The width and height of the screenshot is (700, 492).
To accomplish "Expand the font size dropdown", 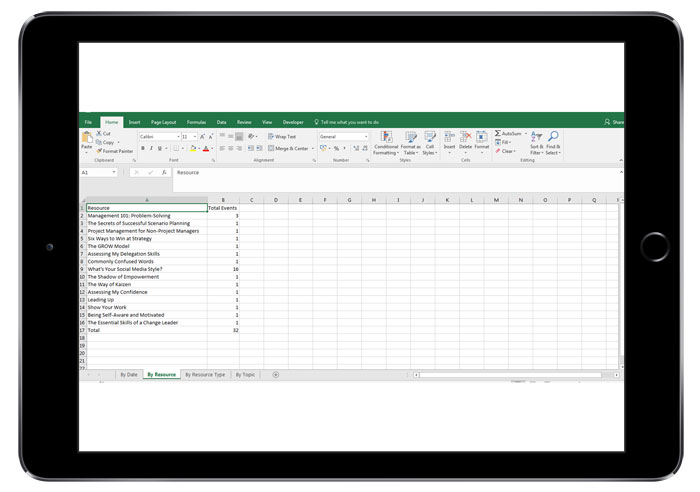I will tap(195, 137).
